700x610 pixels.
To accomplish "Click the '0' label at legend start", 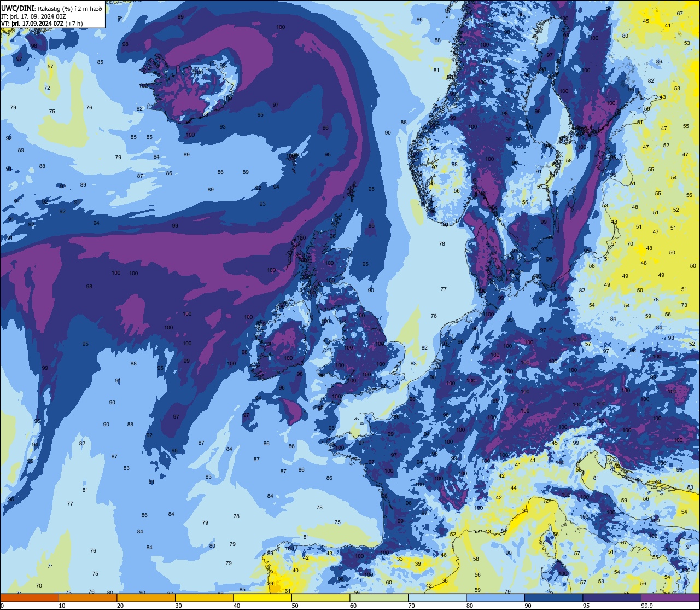I will coord(2,606).
